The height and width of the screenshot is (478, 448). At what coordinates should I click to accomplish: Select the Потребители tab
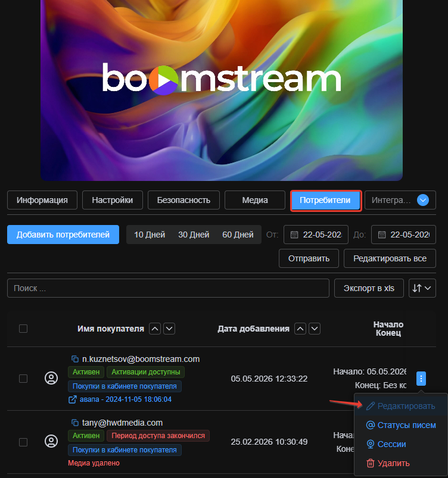click(326, 200)
